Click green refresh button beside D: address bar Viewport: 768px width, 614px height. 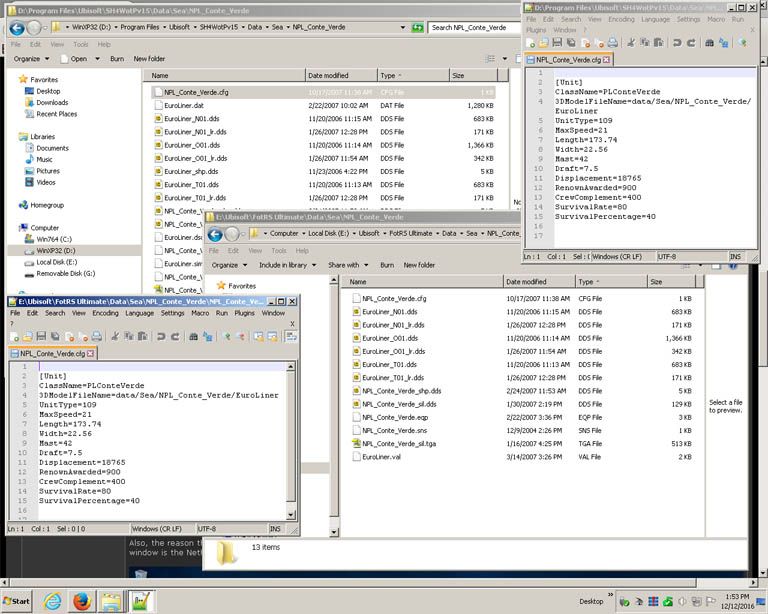pos(417,27)
